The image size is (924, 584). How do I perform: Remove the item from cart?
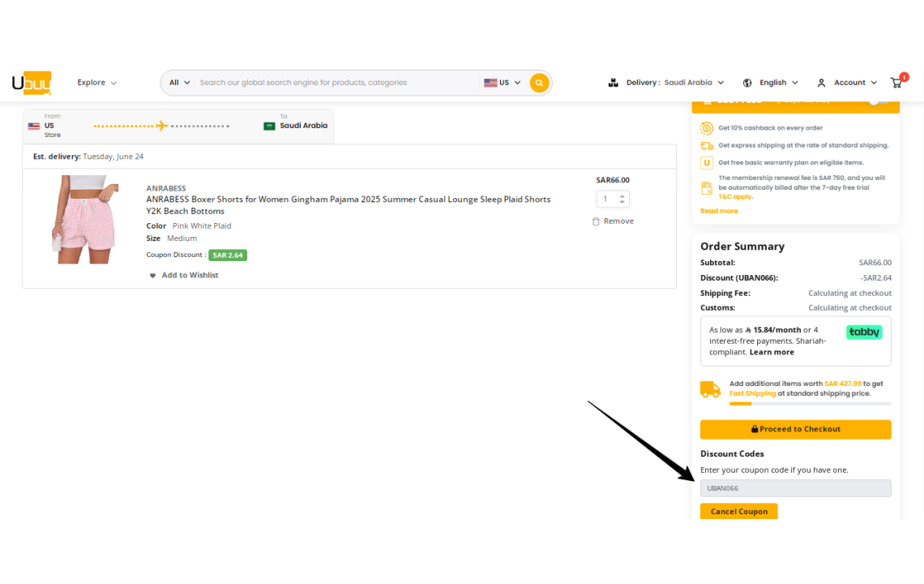tap(613, 221)
